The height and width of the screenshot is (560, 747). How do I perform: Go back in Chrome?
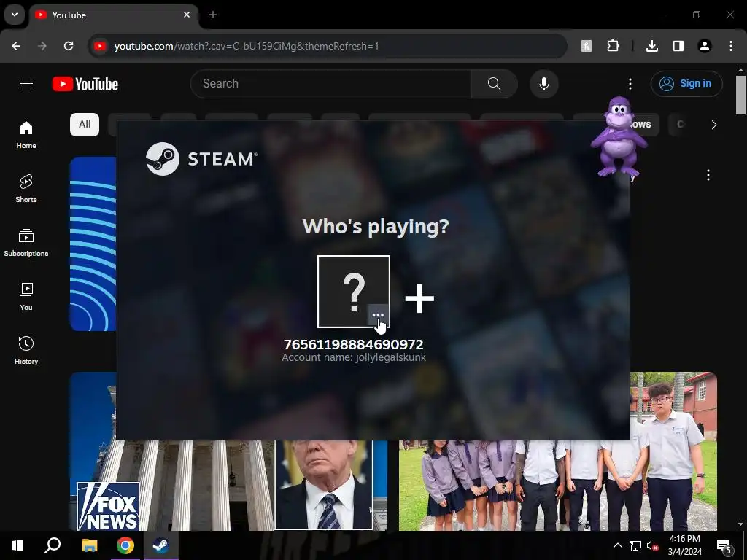[x=16, y=46]
